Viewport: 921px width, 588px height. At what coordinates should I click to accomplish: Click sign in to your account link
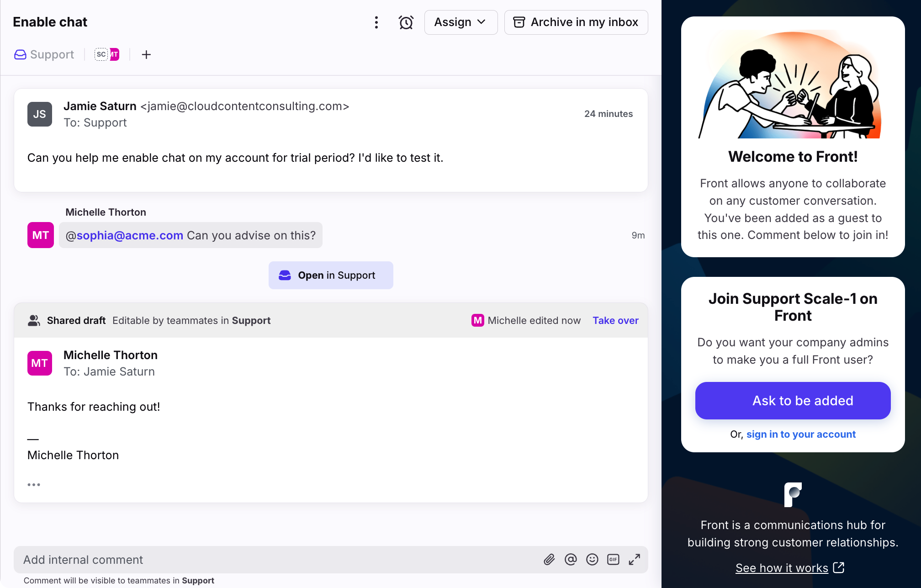click(x=801, y=434)
